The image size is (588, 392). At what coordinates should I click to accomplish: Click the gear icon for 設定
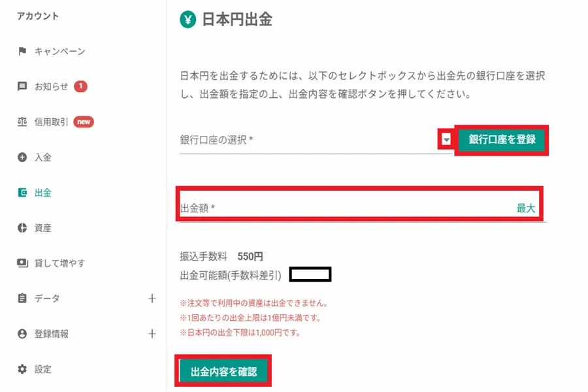[22, 369]
